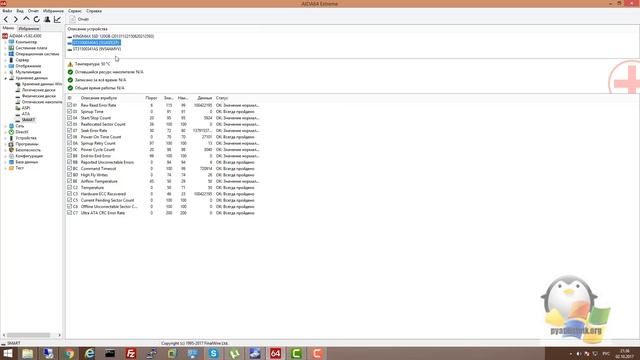Open the Файл menu
This screenshot has width=640, height=360.
7,11
